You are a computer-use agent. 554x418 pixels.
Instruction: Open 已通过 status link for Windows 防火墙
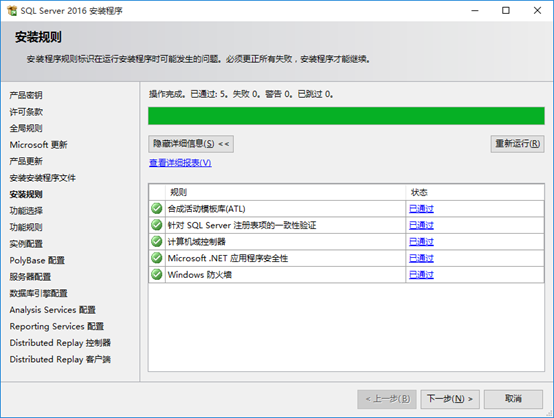(421, 275)
